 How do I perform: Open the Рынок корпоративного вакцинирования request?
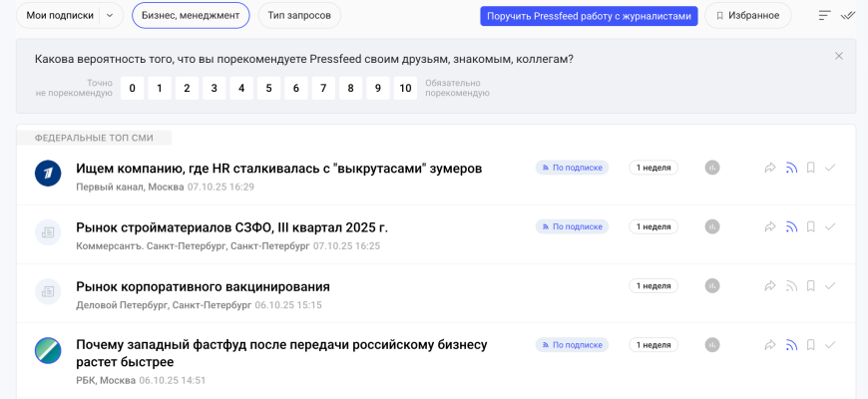click(203, 286)
